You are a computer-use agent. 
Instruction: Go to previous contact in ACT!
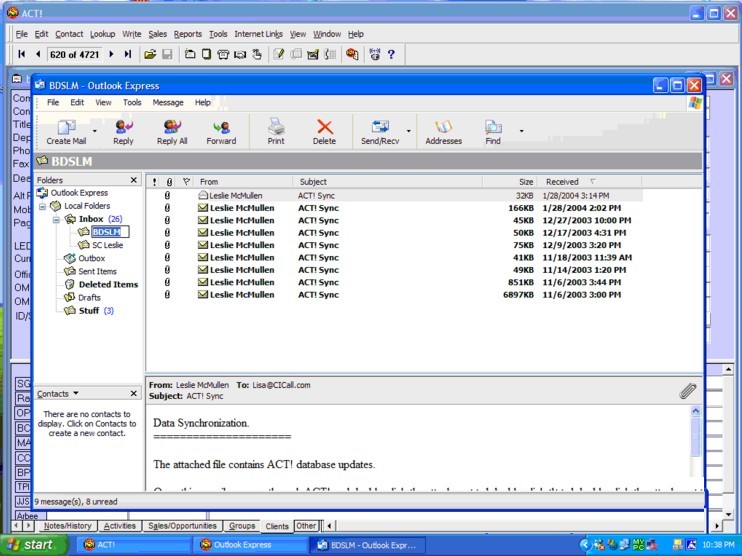click(38, 54)
